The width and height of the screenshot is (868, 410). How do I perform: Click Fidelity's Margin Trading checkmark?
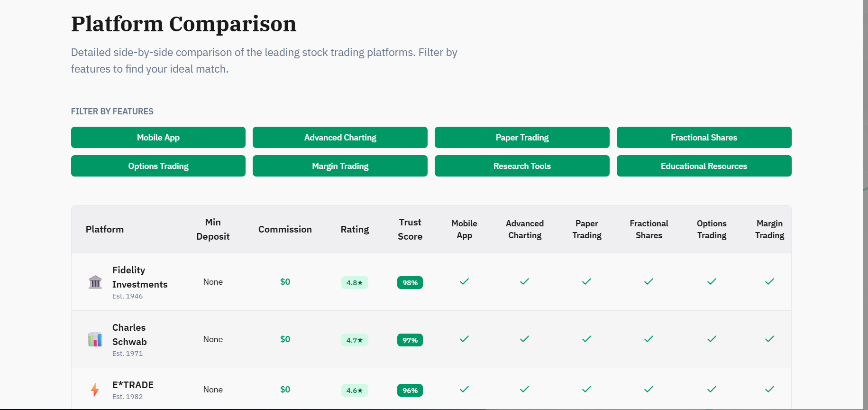coord(769,281)
